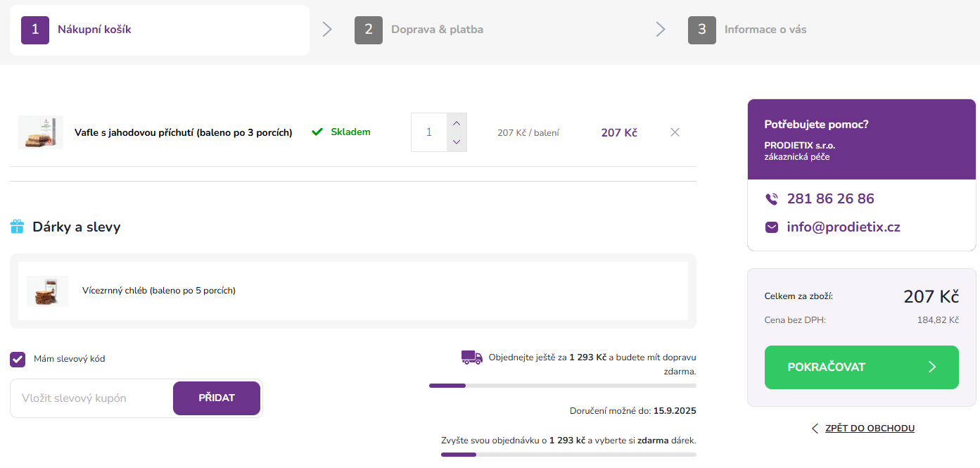Image resolution: width=980 pixels, height=468 pixels.
Task: Increase waffle quantity with up arrow
Action: click(x=457, y=123)
